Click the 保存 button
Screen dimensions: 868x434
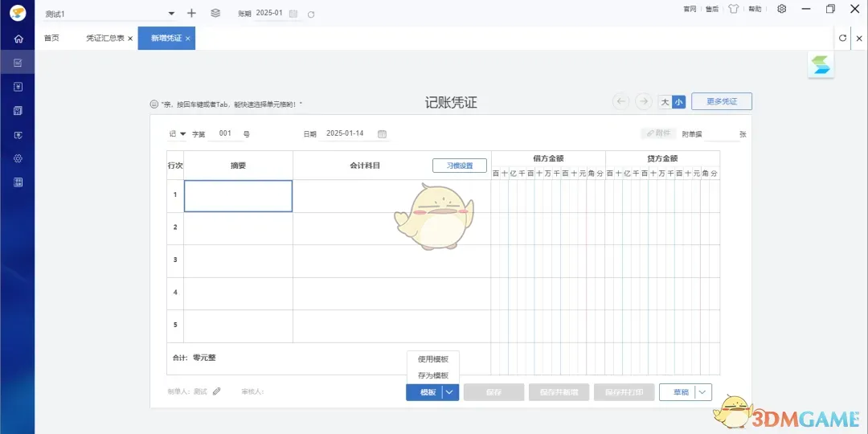pyautogui.click(x=493, y=392)
